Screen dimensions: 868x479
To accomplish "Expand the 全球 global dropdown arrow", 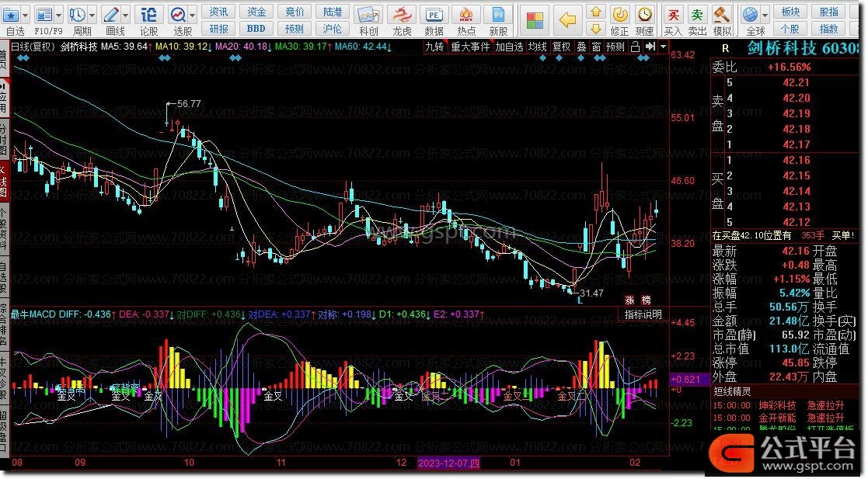I will [x=765, y=15].
